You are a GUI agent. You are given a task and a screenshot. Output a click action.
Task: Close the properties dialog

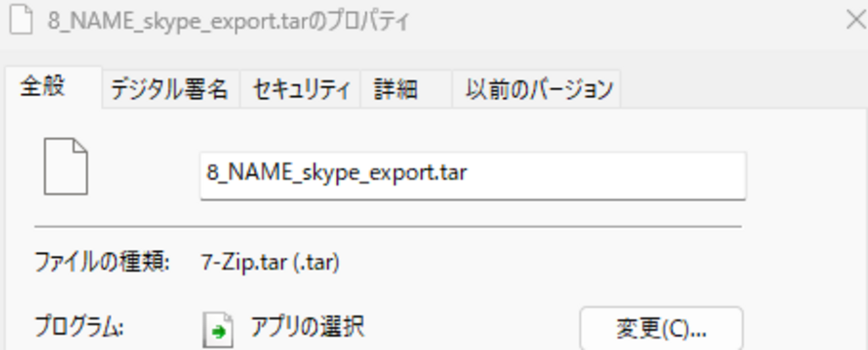855,20
